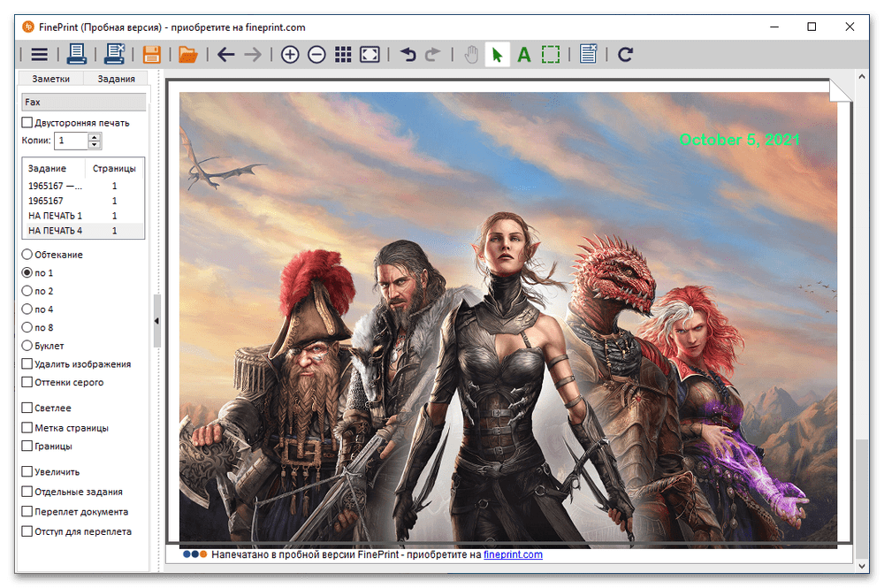
Task: Click the undo arrow icon
Action: 408,55
